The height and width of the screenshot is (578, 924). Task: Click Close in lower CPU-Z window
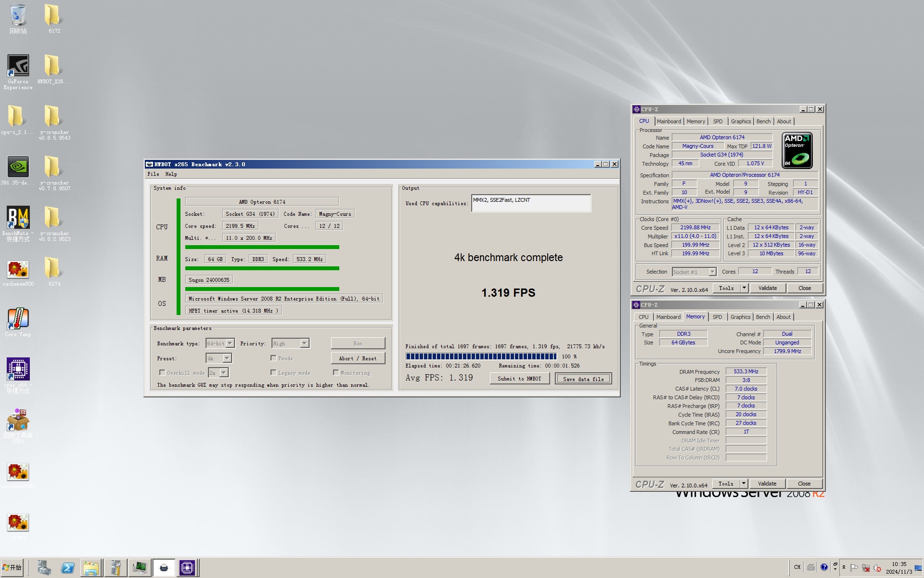tap(804, 484)
